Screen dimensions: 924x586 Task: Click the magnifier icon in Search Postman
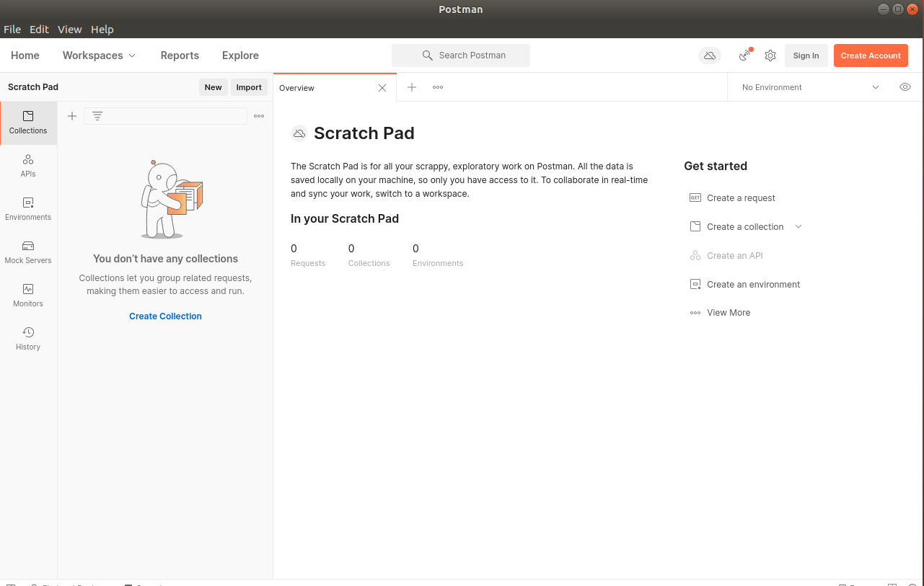428,56
